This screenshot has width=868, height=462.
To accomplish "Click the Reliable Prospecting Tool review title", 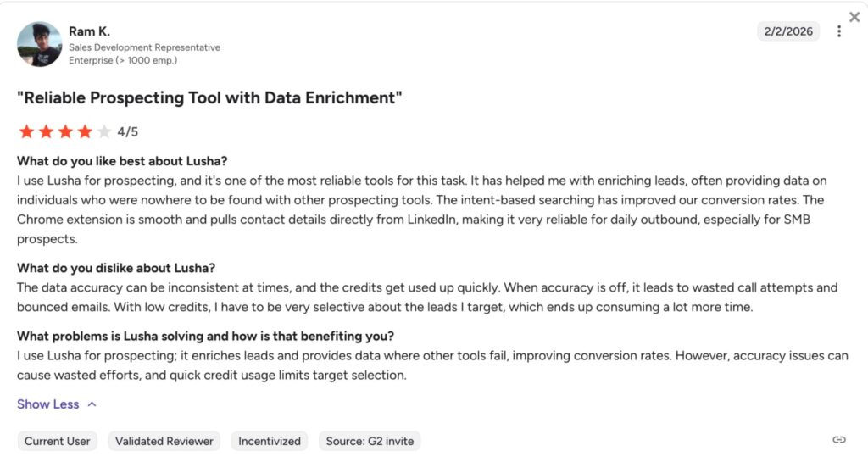I will (209, 98).
